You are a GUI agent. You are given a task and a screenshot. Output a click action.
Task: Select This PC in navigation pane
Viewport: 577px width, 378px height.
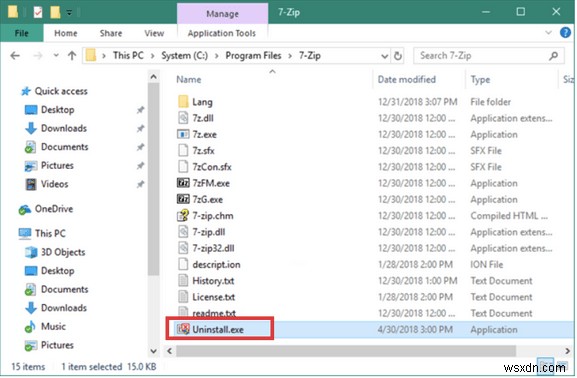50,233
